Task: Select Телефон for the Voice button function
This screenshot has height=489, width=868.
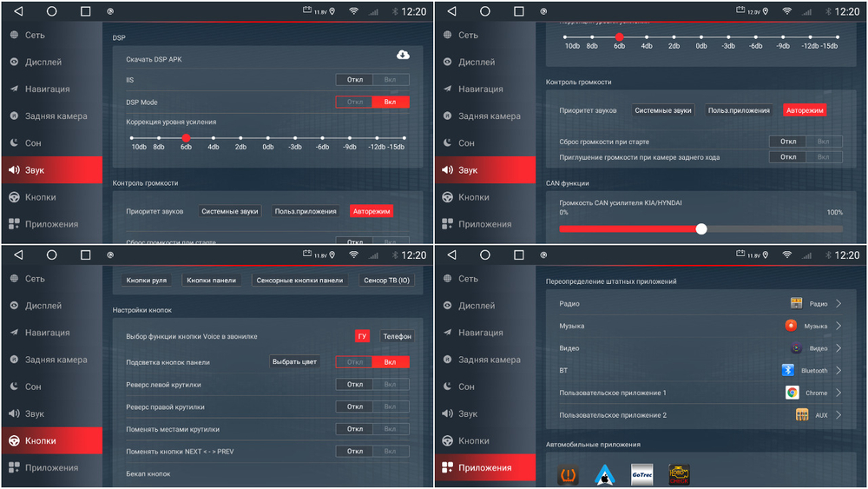Action: 397,336
